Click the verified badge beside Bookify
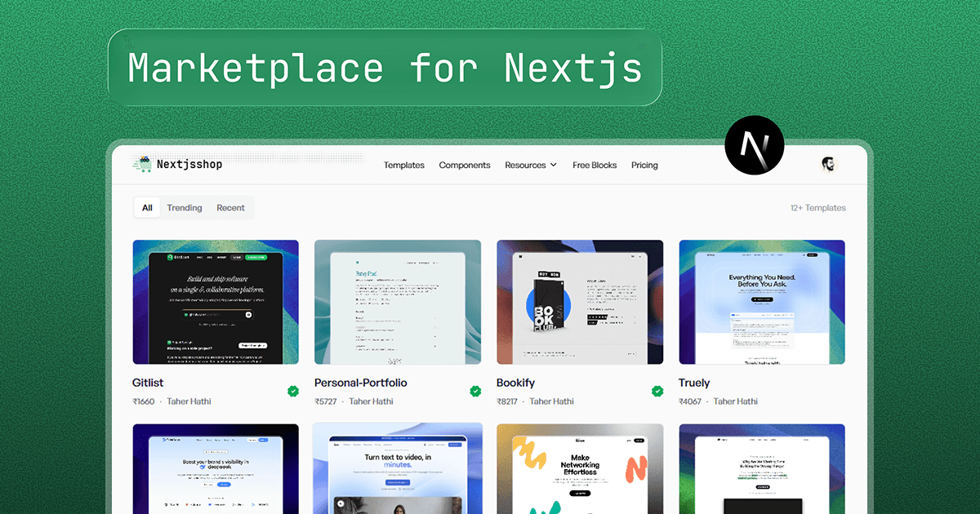Viewport: 980px width, 514px height. coord(657,392)
